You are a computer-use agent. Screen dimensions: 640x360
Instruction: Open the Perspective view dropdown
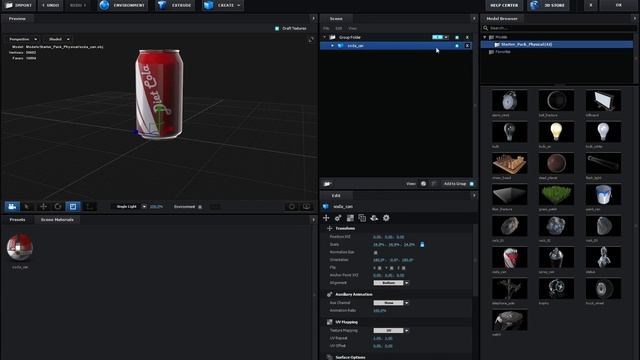[x=23, y=39]
